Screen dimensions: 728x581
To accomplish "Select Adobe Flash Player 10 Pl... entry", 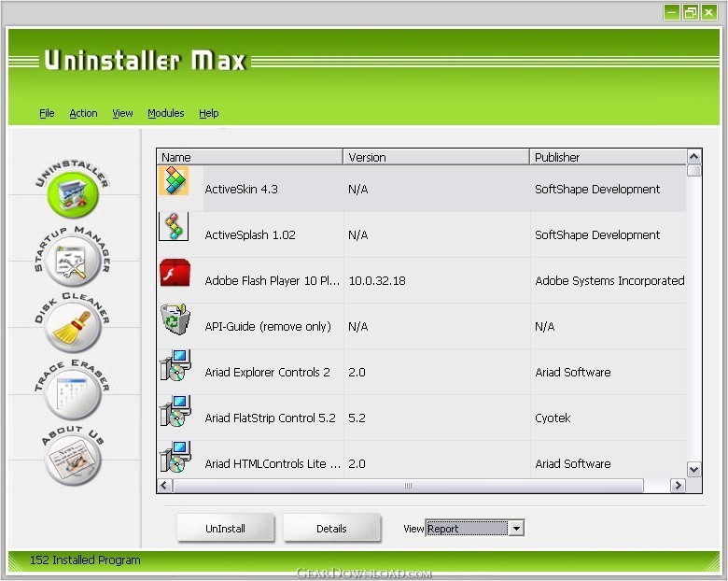I will click(273, 281).
